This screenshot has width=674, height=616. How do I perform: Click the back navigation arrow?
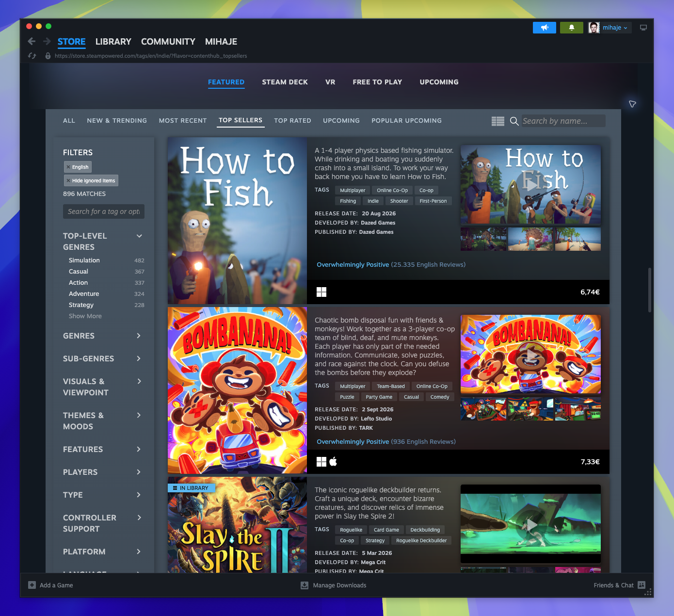32,41
